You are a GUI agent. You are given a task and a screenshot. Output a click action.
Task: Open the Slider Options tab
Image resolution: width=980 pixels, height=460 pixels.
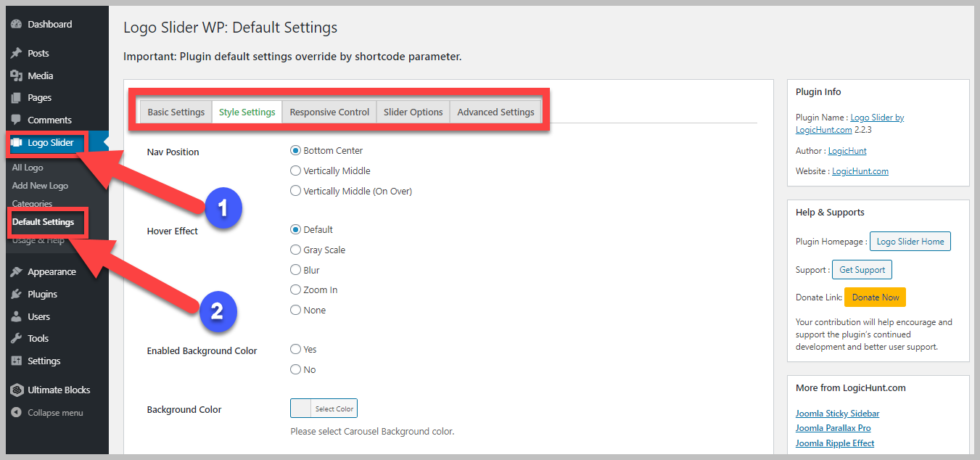[x=413, y=112]
